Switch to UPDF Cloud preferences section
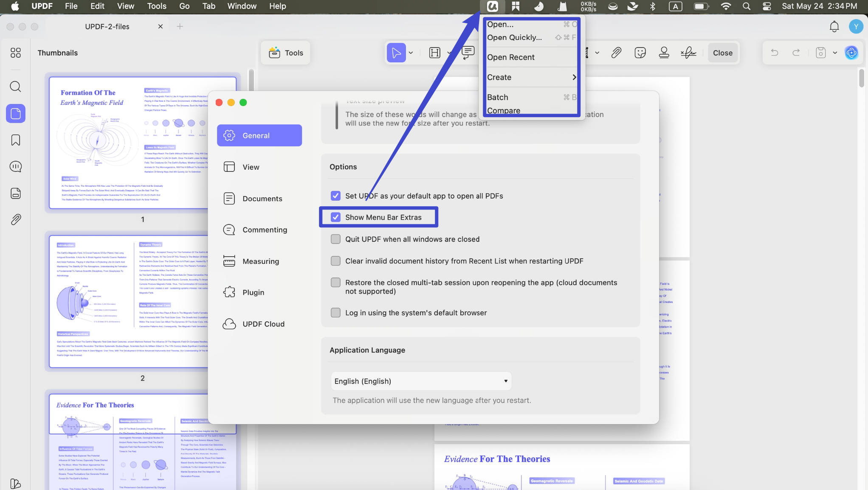Image resolution: width=868 pixels, height=490 pixels. coord(259,324)
